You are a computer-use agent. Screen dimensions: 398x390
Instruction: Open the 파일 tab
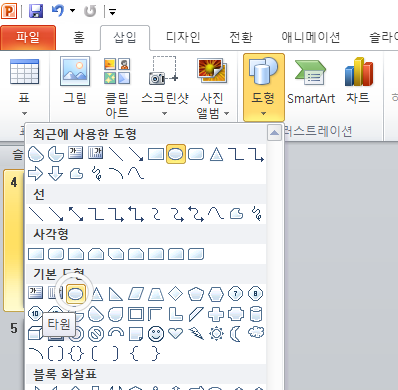point(28,37)
